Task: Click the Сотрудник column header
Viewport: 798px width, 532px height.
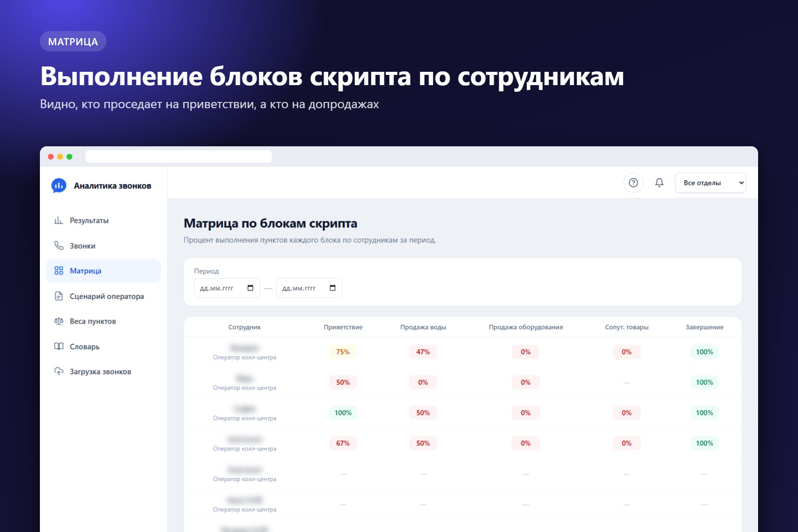Action: pos(244,327)
